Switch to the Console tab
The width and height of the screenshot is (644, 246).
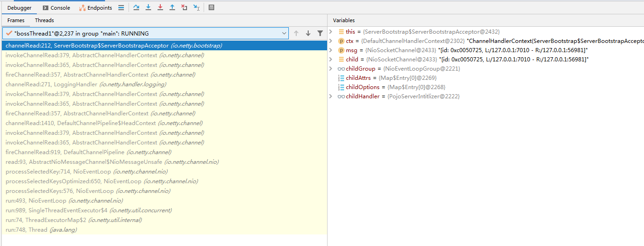tap(56, 8)
